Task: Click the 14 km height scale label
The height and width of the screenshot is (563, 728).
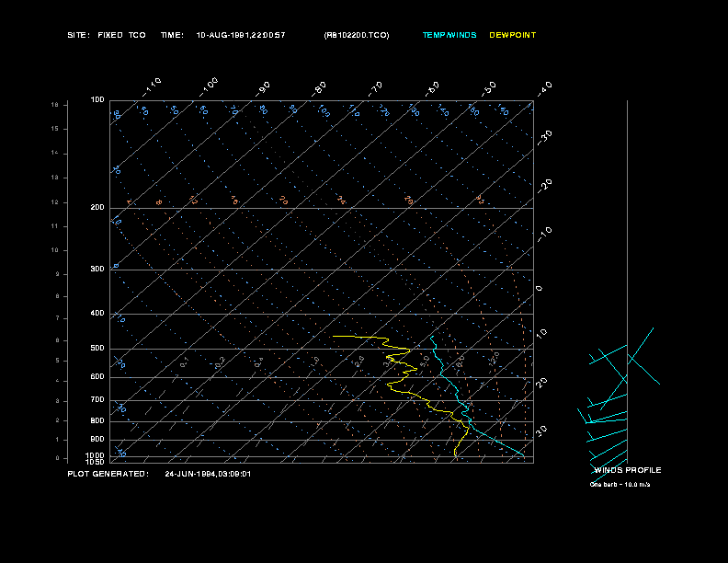Action: [x=55, y=153]
